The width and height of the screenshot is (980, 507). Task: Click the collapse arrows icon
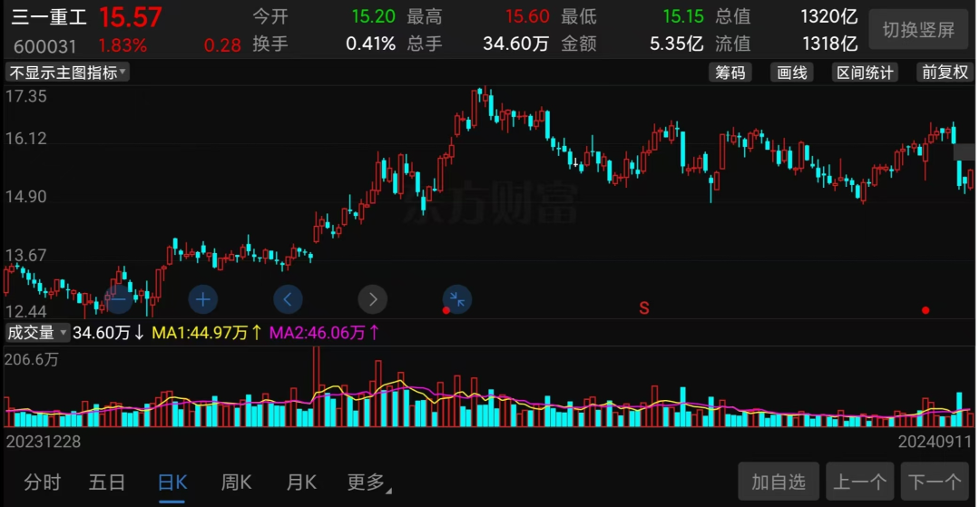pos(457,299)
